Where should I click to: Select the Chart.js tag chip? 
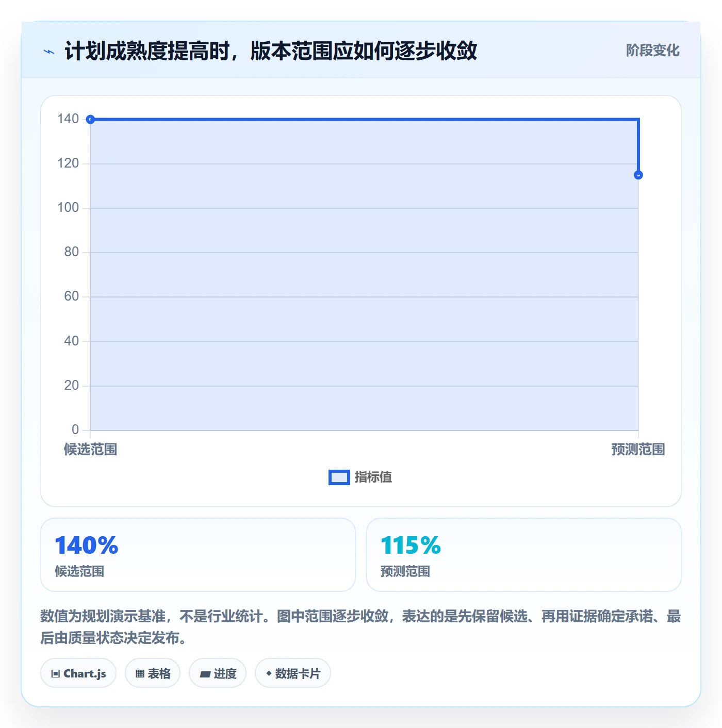pyautogui.click(x=78, y=673)
